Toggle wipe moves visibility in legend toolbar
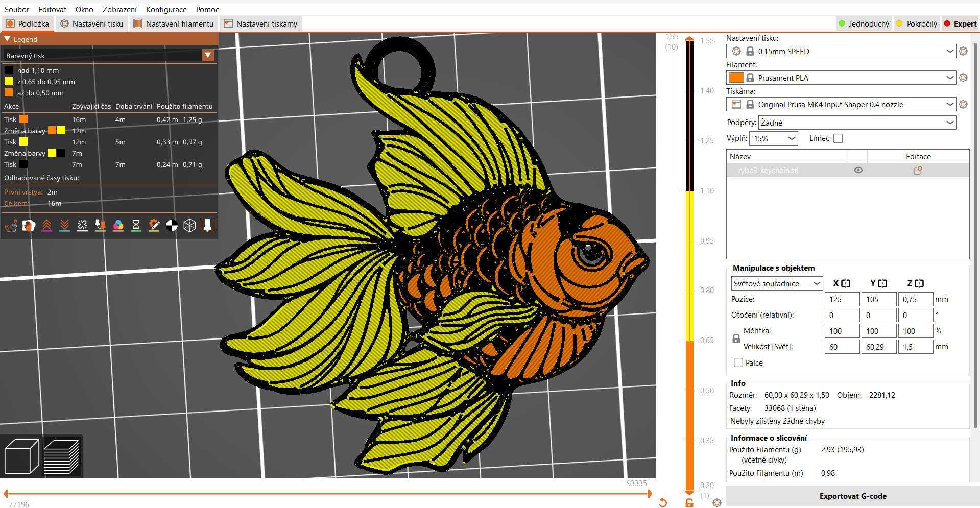The width and height of the screenshot is (980, 508). (x=29, y=225)
